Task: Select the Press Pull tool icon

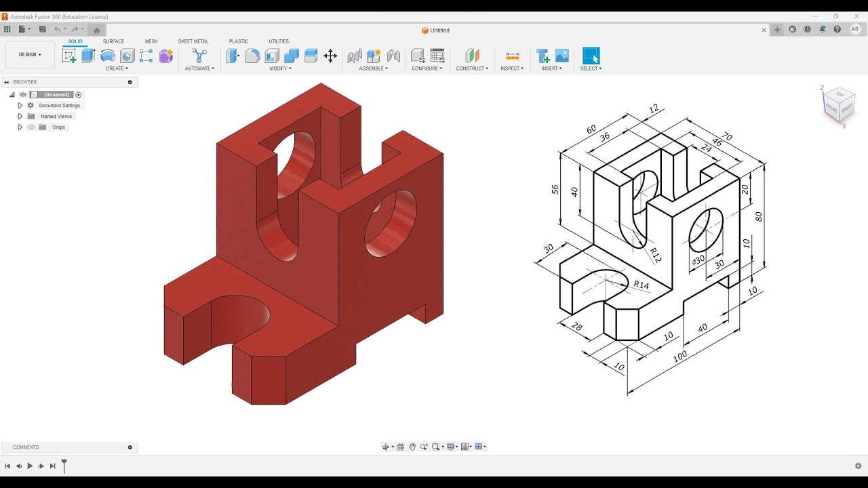Action: tap(233, 56)
